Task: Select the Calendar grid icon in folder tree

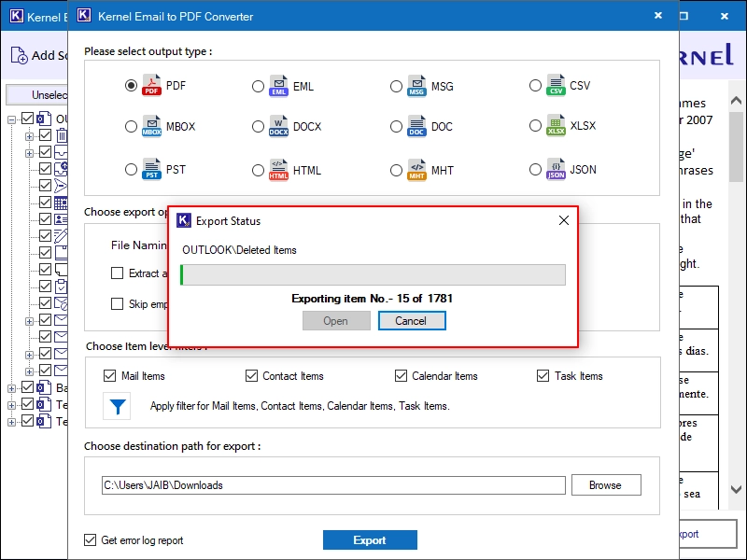Action: 61,203
